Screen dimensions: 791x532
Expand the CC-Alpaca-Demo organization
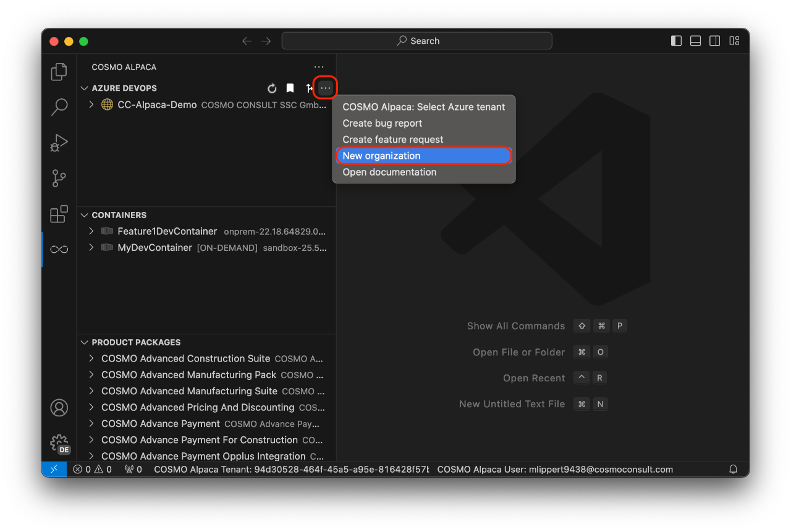[91, 104]
